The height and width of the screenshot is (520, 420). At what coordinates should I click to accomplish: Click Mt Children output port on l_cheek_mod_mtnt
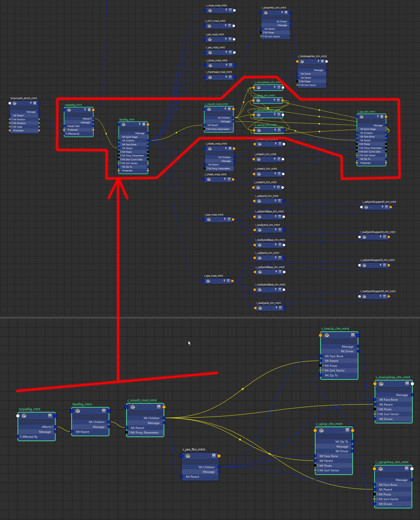point(234,157)
